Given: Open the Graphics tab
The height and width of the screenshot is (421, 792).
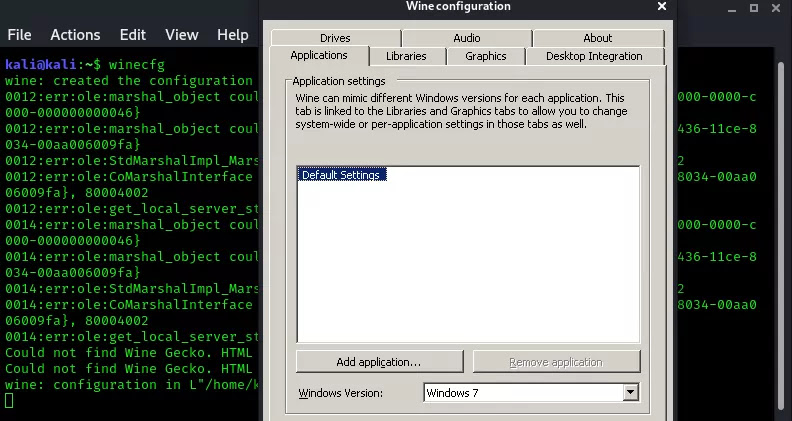Looking at the screenshot, I should [486, 56].
